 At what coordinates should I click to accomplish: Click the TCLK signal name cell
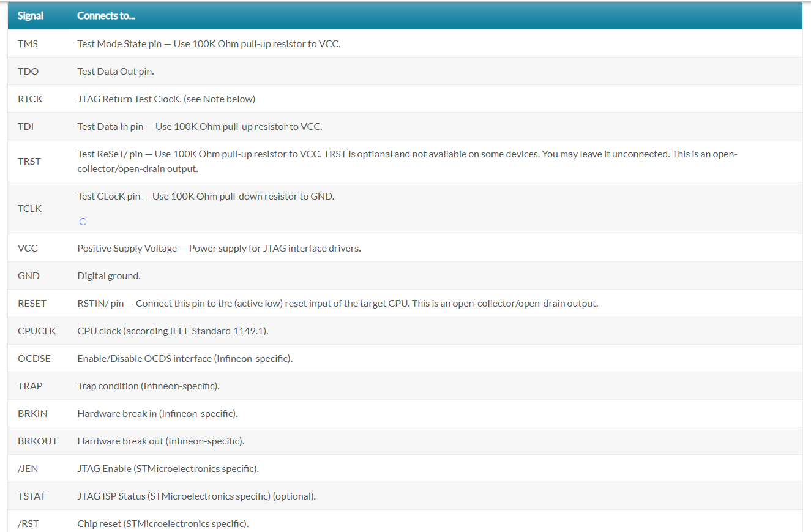(x=30, y=209)
